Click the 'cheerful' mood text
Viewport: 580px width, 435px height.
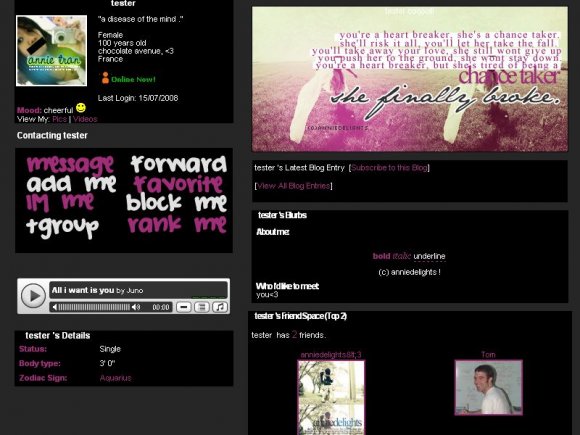tap(58, 110)
